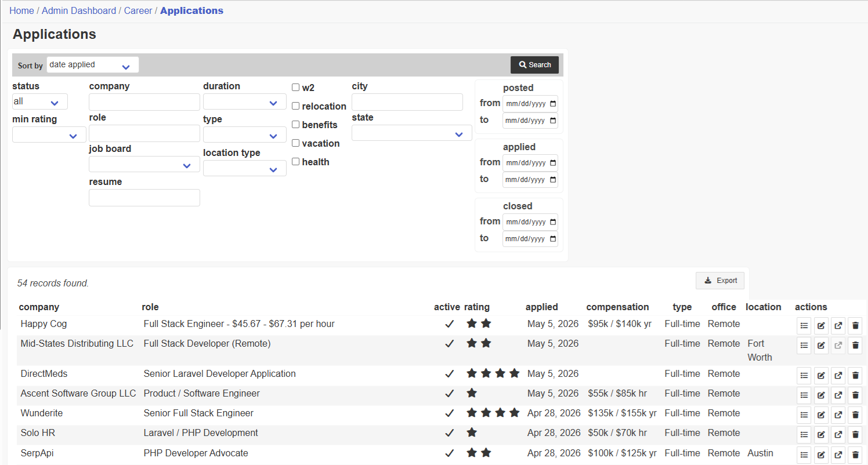Tick the benefits checkbox

pos(296,125)
